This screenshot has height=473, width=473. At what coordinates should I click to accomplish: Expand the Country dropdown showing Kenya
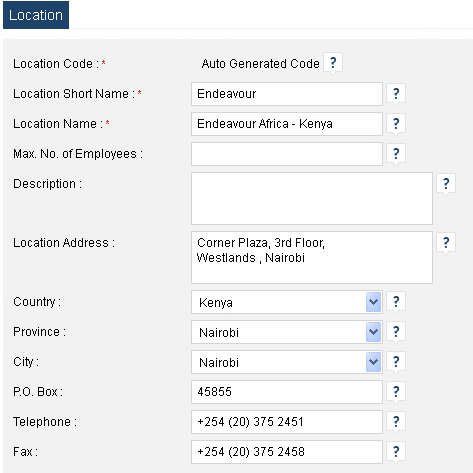(373, 302)
